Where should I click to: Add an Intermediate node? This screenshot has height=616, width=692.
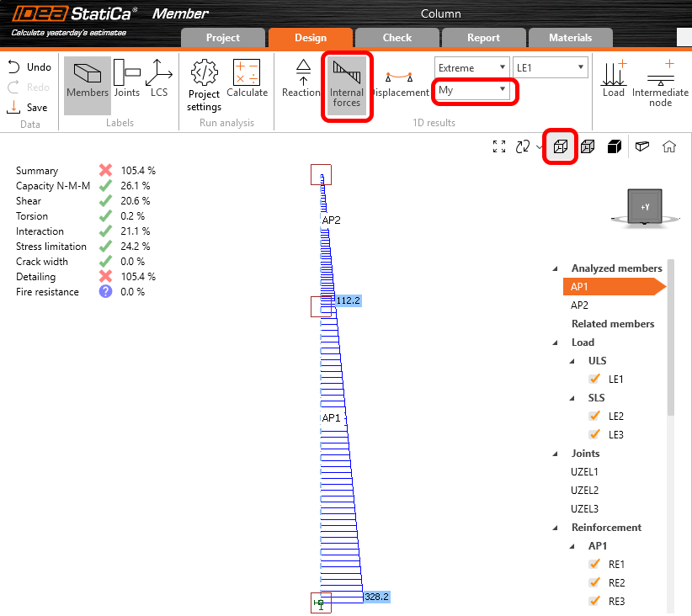tap(660, 82)
